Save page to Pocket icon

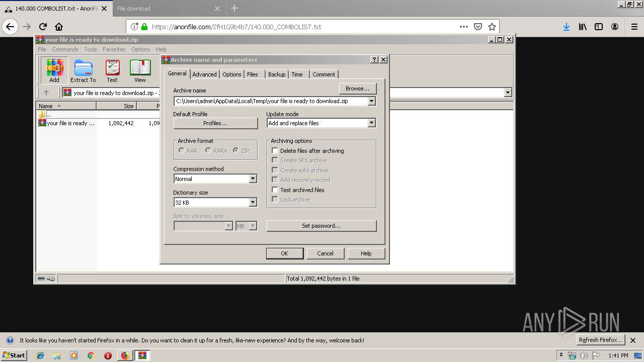[478, 27]
